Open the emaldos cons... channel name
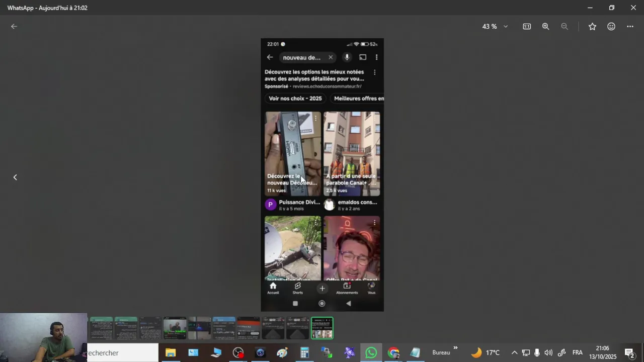The width and height of the screenshot is (644, 362). pos(357,202)
